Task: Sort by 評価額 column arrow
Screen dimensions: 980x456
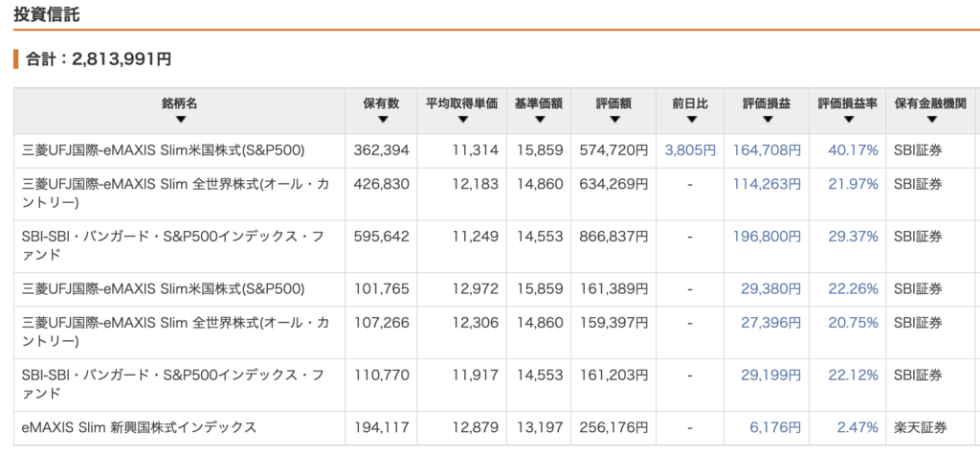Action: pos(613,120)
